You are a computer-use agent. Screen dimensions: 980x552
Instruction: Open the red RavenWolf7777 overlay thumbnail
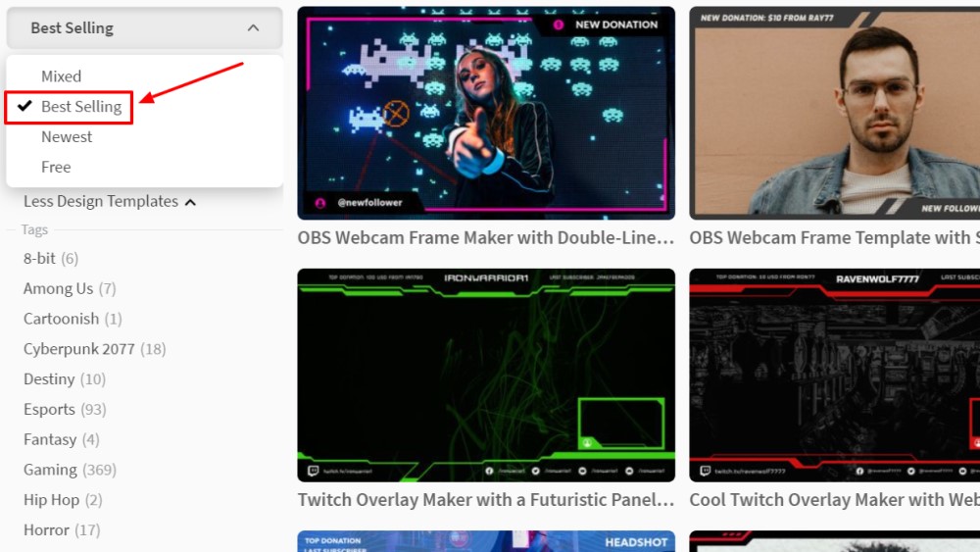tap(834, 375)
